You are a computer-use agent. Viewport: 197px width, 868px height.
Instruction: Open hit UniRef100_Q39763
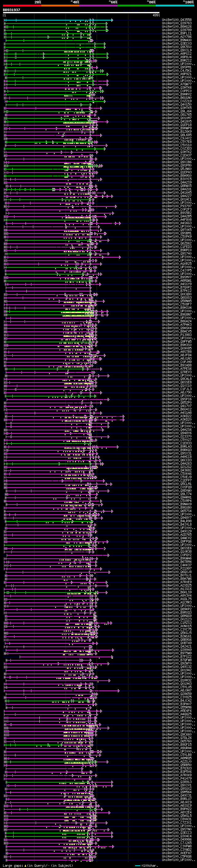177,23
